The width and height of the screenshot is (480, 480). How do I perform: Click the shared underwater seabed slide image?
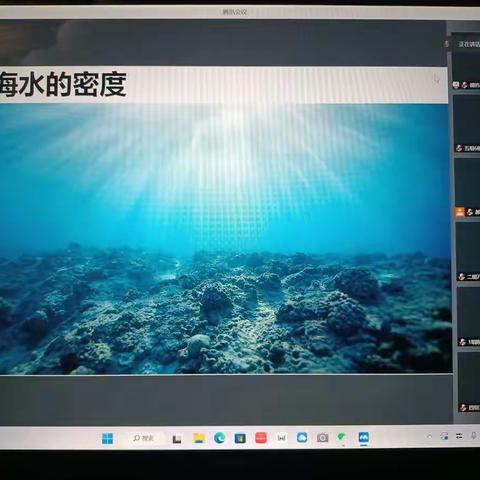coord(225,239)
